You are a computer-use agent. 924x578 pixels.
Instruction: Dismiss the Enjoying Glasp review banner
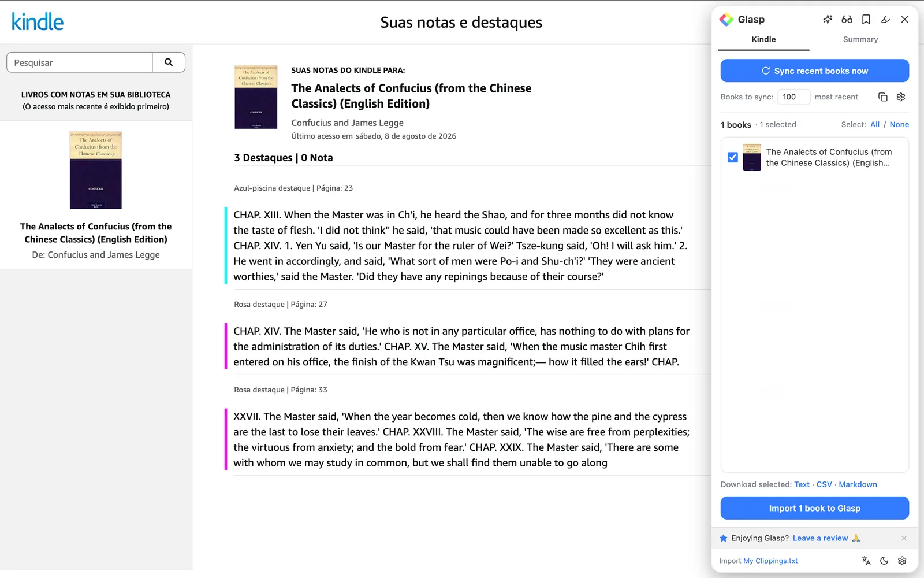[904, 538]
